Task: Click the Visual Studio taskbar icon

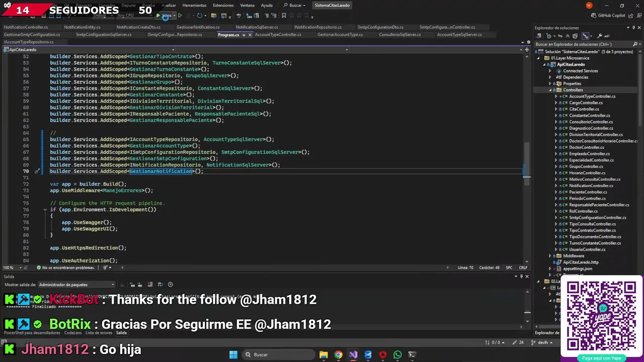Action: (x=353, y=355)
